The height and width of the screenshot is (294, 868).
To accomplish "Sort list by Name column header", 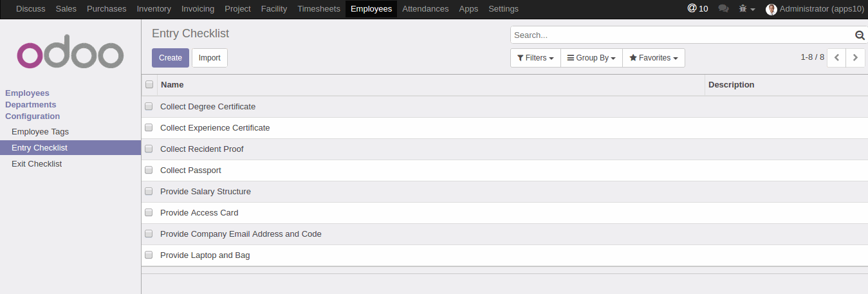I will (x=172, y=85).
